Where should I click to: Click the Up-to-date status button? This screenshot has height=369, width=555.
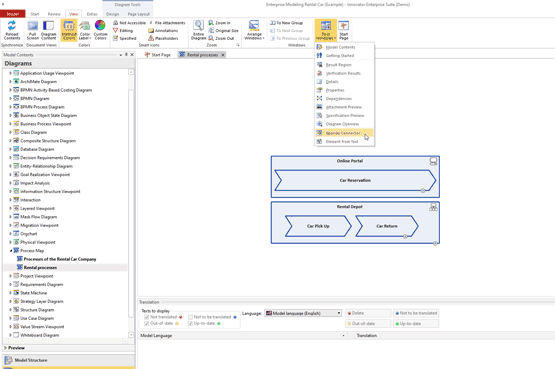coord(416,324)
